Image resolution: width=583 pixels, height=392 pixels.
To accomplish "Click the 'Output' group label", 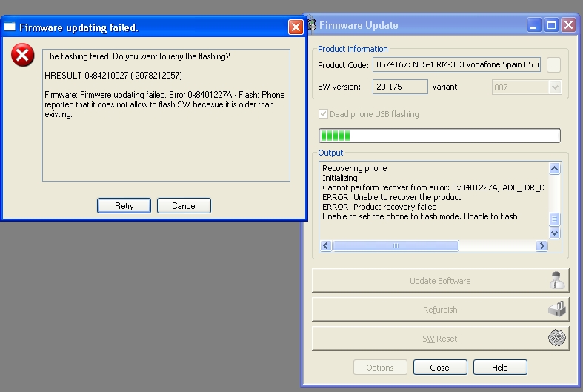I will (x=330, y=153).
